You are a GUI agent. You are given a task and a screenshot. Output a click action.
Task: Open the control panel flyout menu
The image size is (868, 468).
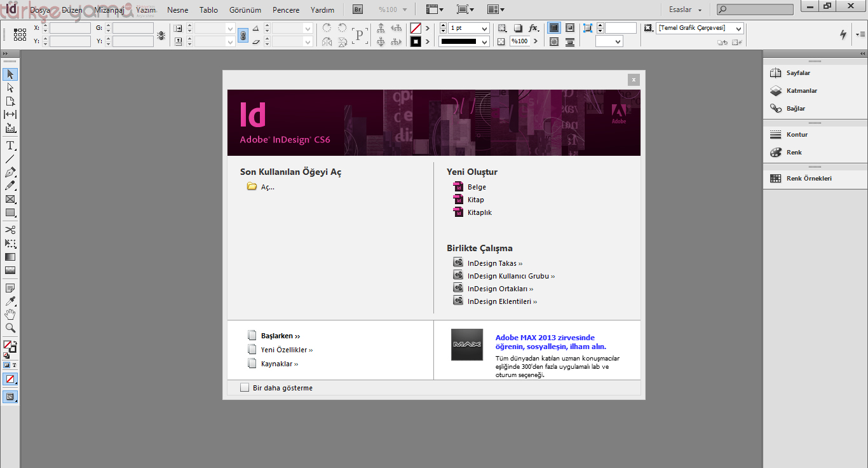tap(860, 34)
